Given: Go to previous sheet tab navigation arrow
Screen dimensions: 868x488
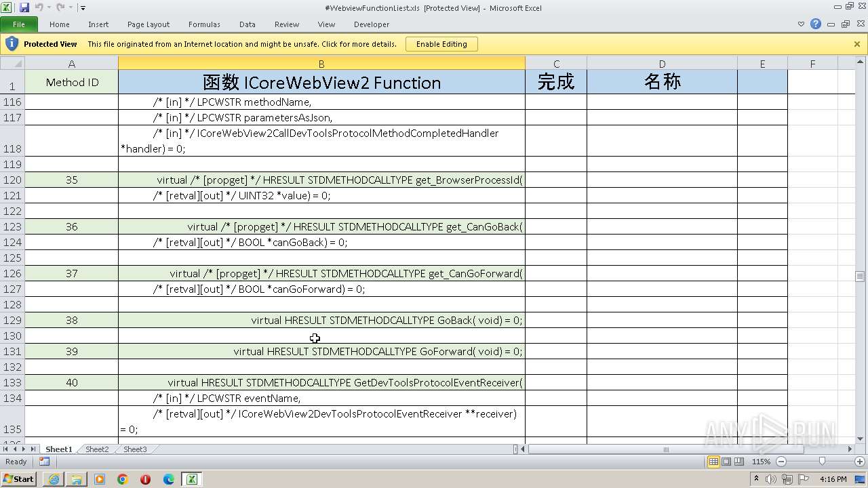Looking at the screenshot, I should pyautogui.click(x=15, y=449).
